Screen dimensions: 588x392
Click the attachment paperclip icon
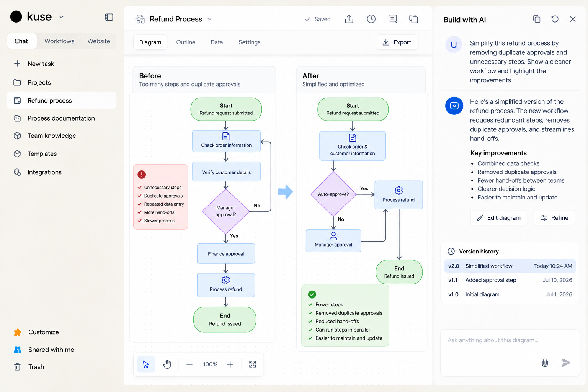(545, 363)
